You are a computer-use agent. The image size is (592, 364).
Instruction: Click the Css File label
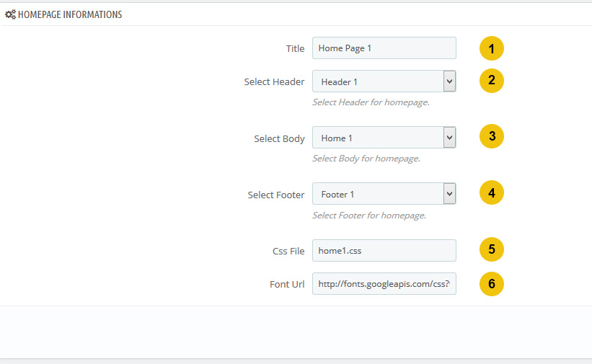pyautogui.click(x=288, y=252)
